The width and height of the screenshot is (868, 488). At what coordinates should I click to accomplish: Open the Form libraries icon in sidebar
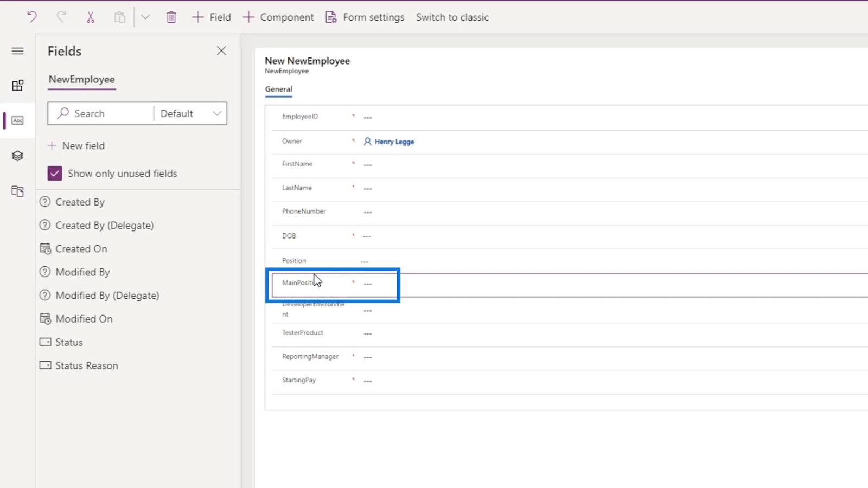(17, 191)
